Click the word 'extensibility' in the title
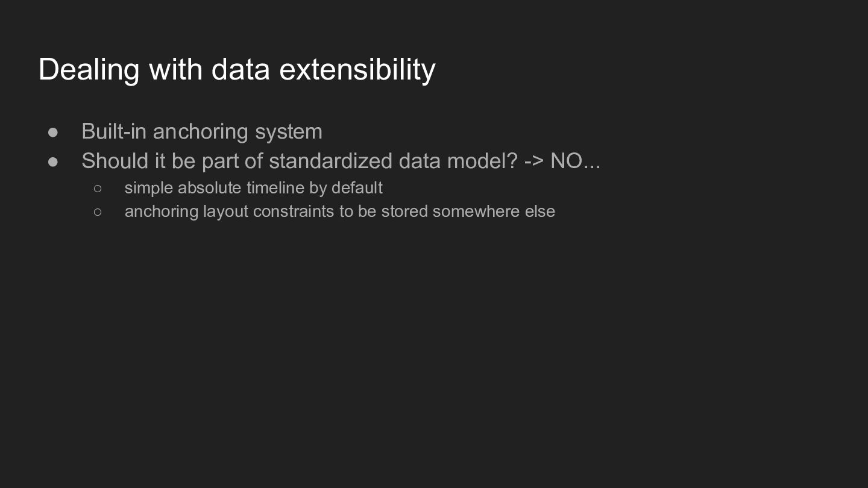868x488 pixels. [357, 69]
